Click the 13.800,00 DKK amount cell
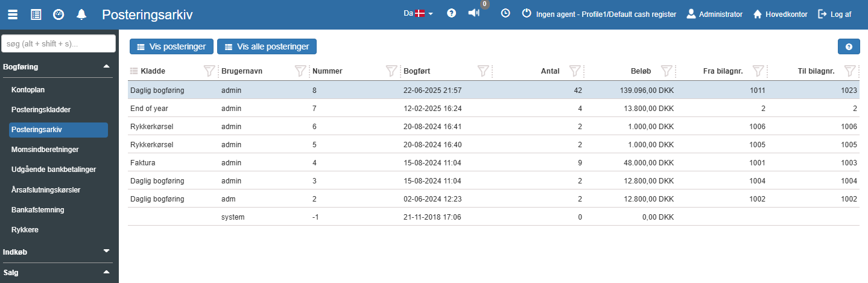Viewport: 868px width, 283px height. 649,108
